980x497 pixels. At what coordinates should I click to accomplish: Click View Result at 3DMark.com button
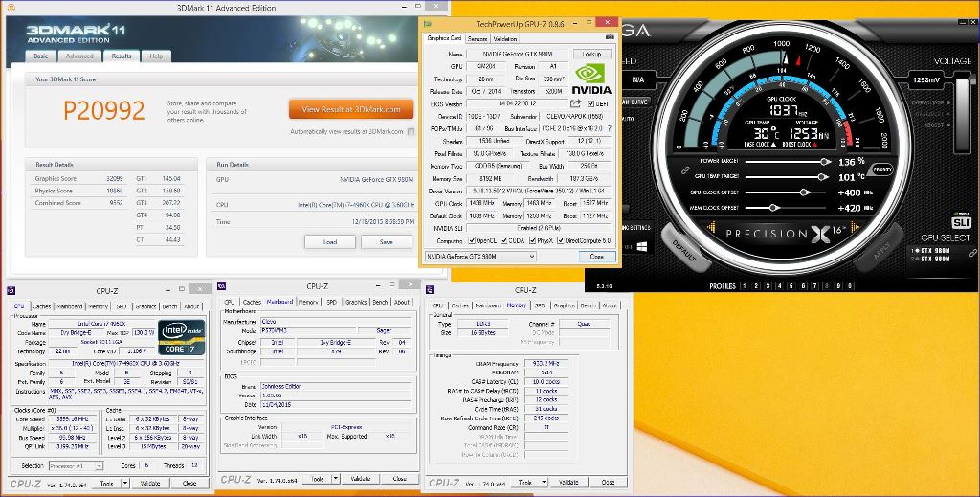point(351,109)
